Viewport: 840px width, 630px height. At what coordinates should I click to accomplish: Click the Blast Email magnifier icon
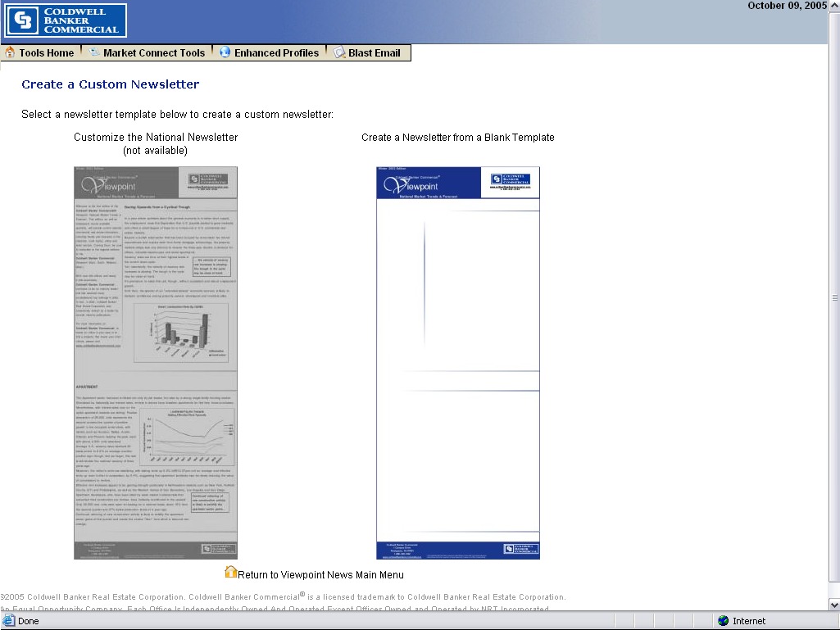coord(338,52)
